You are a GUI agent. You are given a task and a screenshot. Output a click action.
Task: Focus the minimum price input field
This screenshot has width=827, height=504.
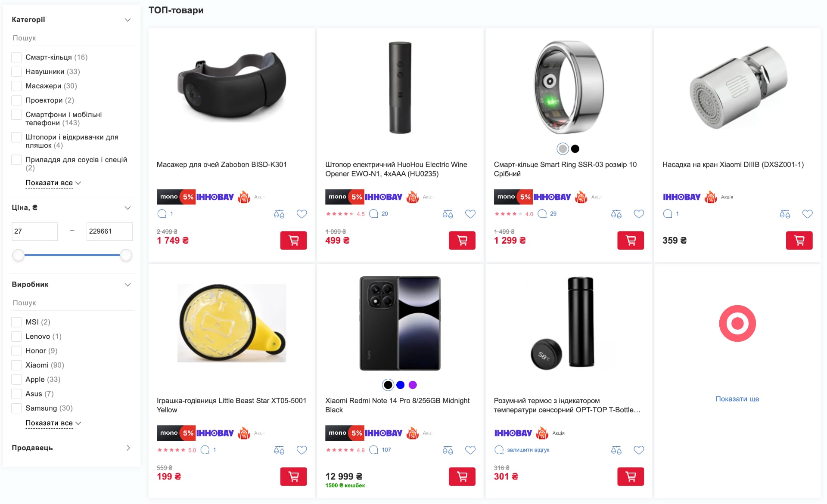click(34, 232)
